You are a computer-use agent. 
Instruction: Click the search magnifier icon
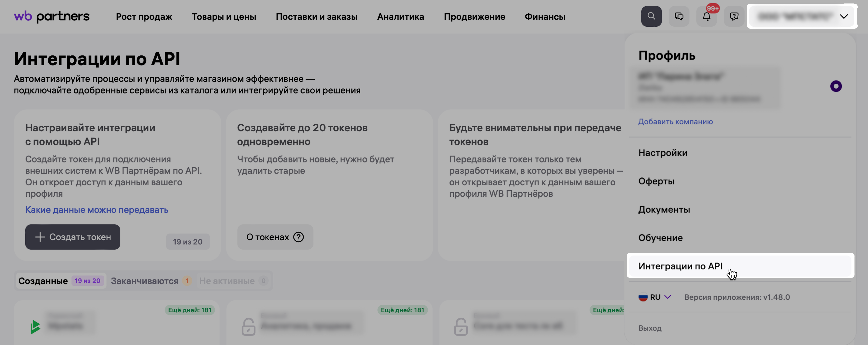pyautogui.click(x=651, y=16)
